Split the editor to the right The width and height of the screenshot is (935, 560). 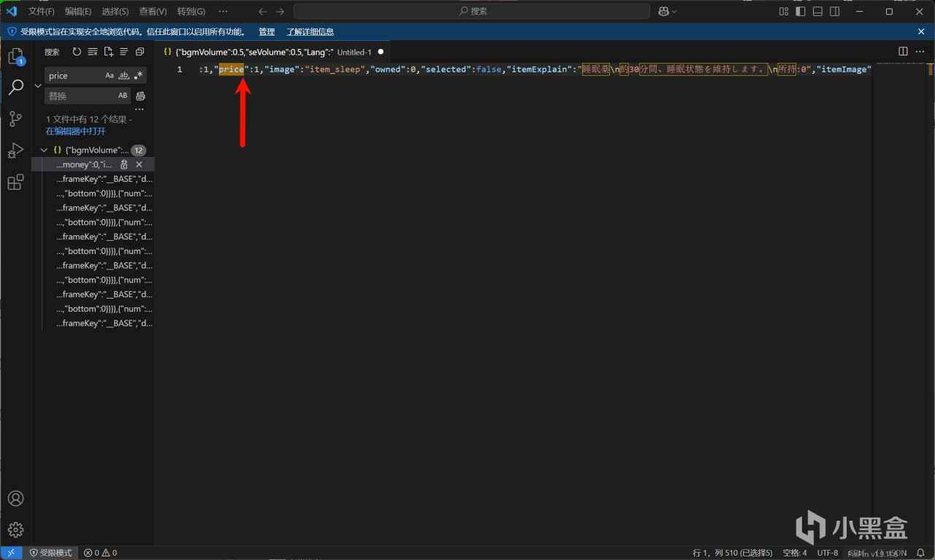pyautogui.click(x=903, y=52)
